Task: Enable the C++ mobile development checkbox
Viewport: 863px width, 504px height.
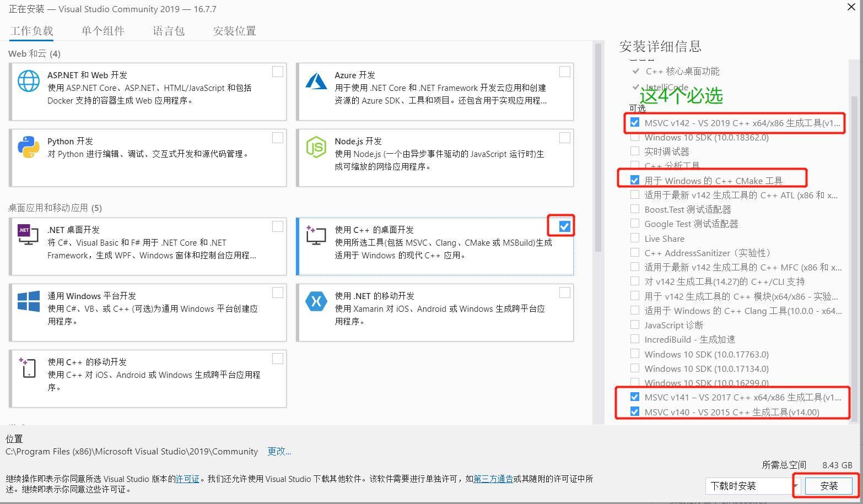Action: (278, 359)
